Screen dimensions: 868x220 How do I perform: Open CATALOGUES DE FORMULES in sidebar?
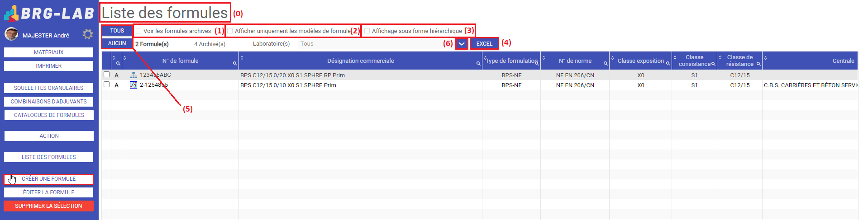[x=49, y=115]
